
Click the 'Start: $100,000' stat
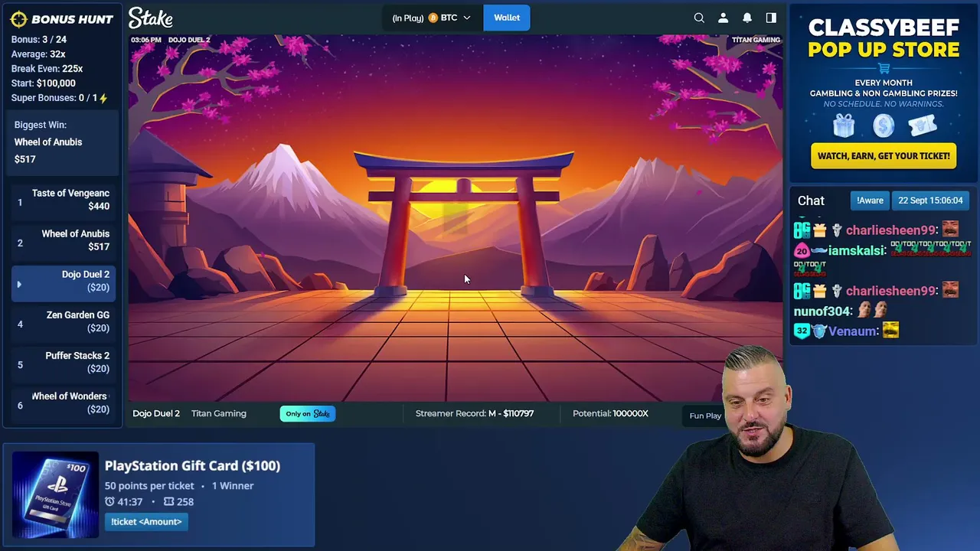click(44, 83)
